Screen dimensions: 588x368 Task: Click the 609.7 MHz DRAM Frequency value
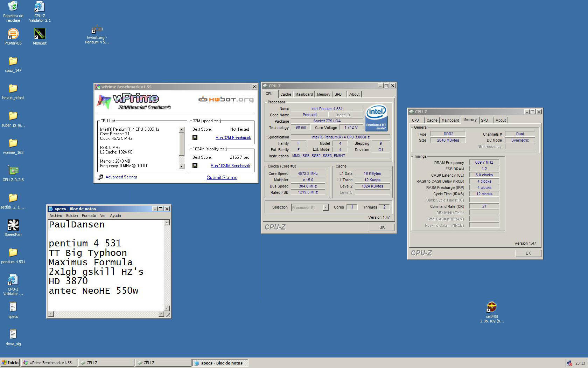[484, 162]
